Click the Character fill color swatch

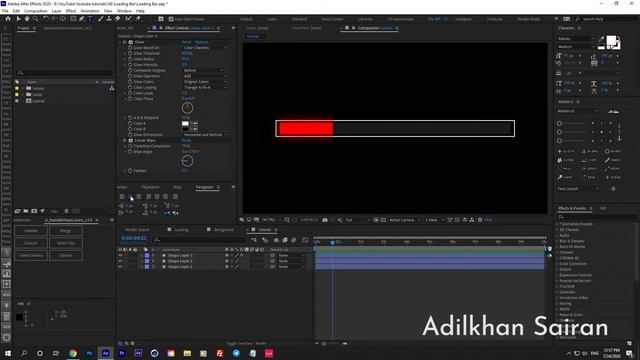pos(611,40)
